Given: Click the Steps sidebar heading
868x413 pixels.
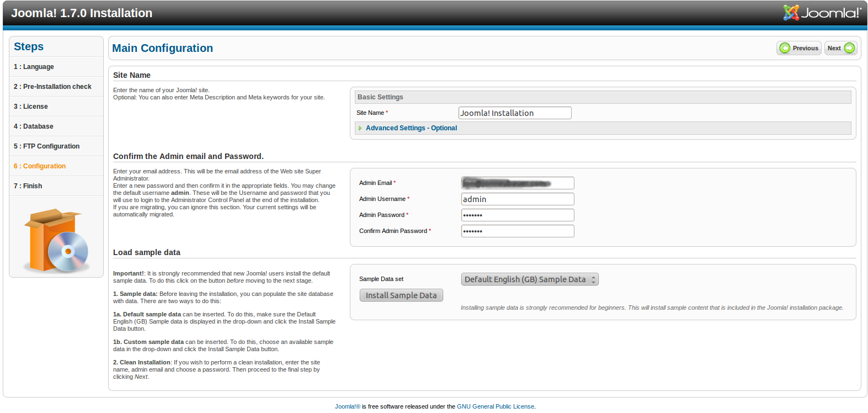Looking at the screenshot, I should coord(29,47).
